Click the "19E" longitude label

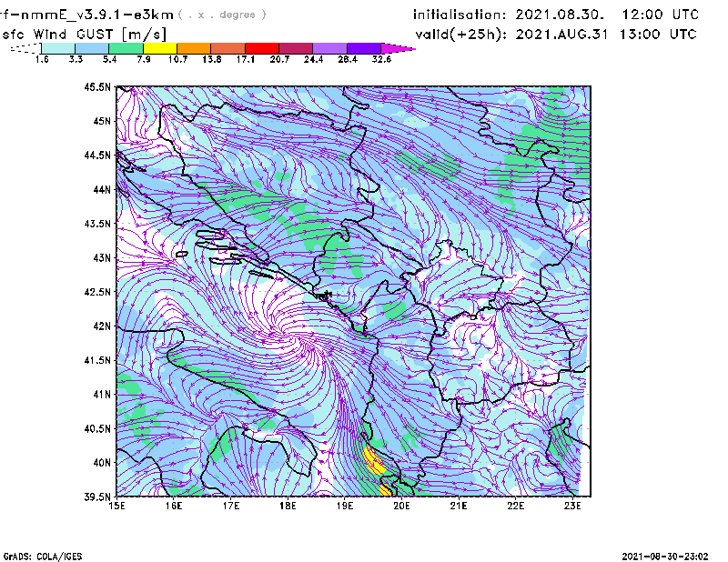[345, 506]
